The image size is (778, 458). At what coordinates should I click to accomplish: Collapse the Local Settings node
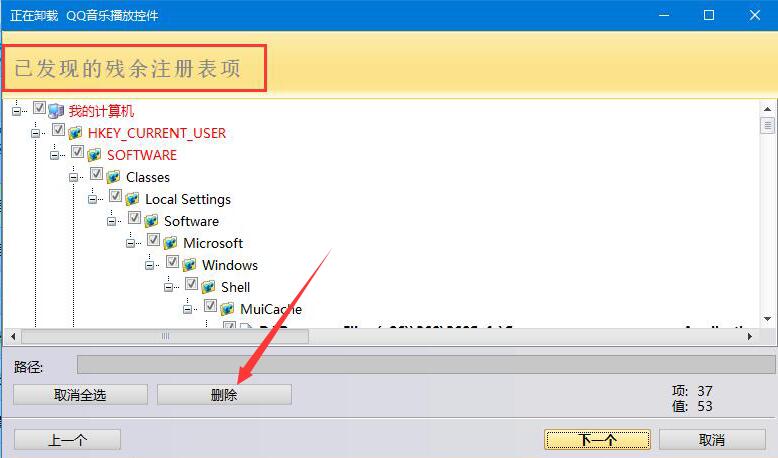click(x=92, y=199)
